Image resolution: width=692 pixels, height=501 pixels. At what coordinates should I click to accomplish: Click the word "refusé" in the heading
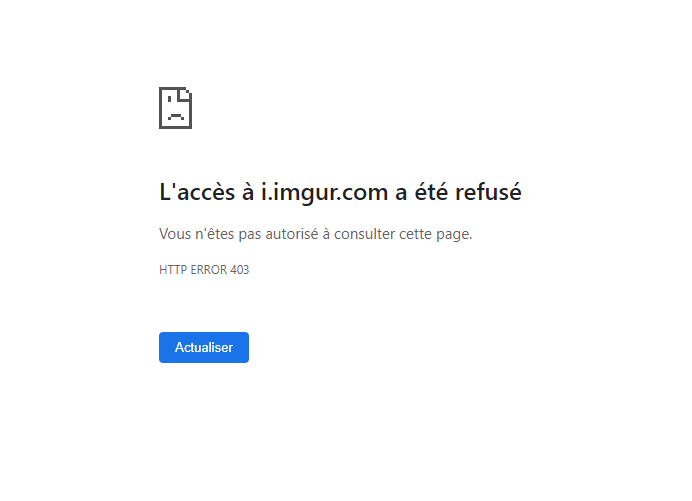coord(487,192)
